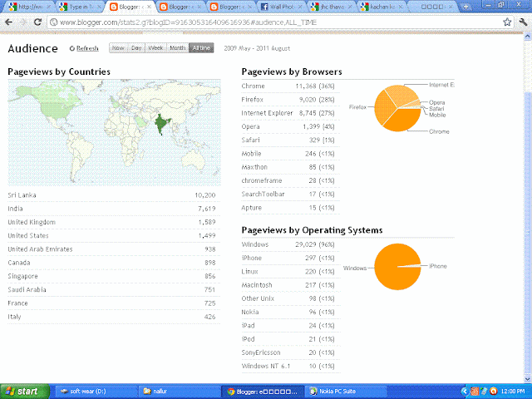The image size is (532, 399).
Task: Click the Blogger Chrome taskbar button
Action: tap(263, 392)
